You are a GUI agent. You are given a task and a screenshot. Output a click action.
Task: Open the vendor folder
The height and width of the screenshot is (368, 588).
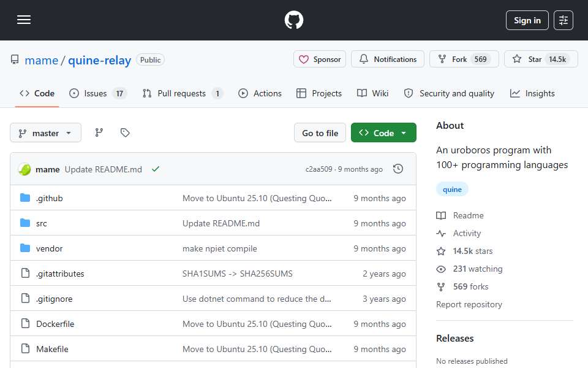(x=49, y=248)
